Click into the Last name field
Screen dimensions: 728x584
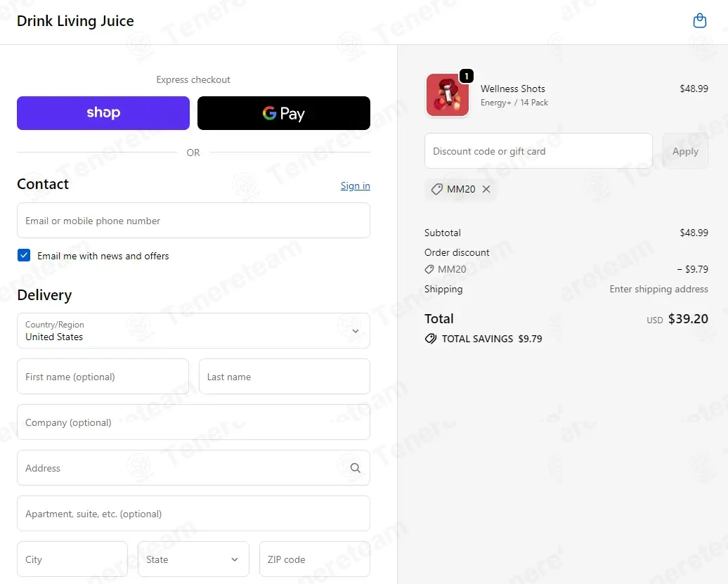click(x=284, y=377)
